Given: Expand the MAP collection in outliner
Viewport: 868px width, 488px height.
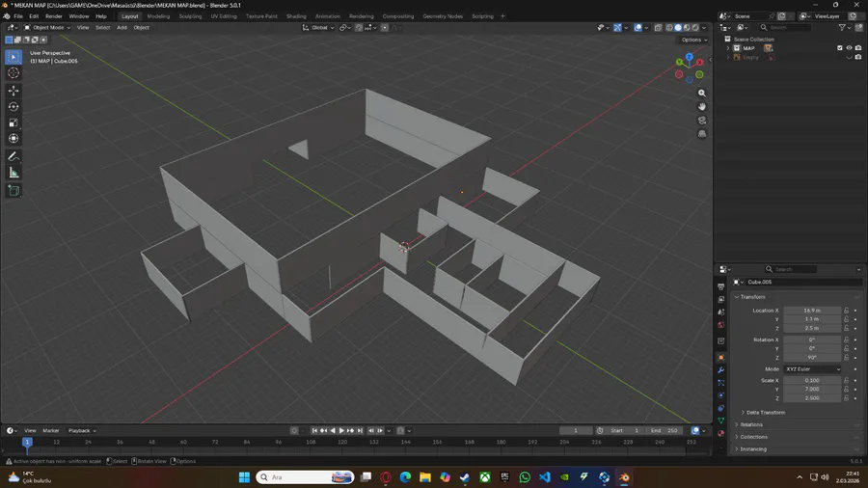Looking at the screenshot, I should click(728, 48).
